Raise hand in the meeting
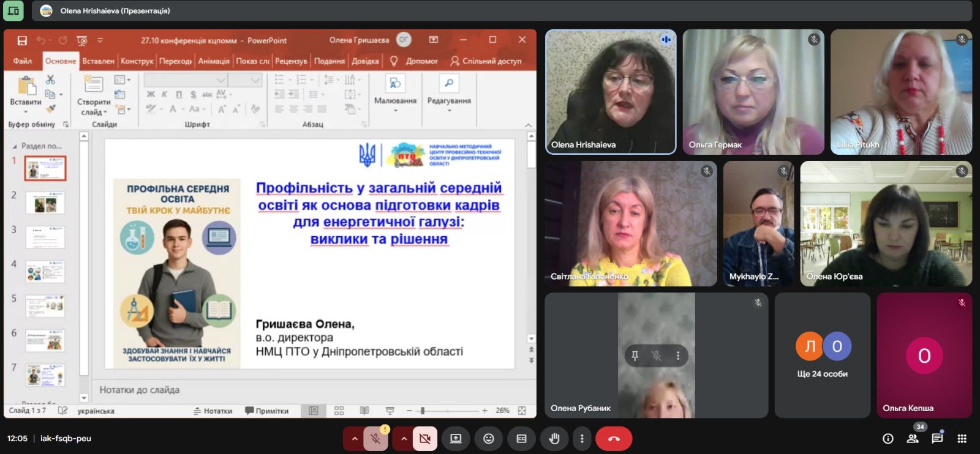The width and height of the screenshot is (980, 454). (554, 439)
